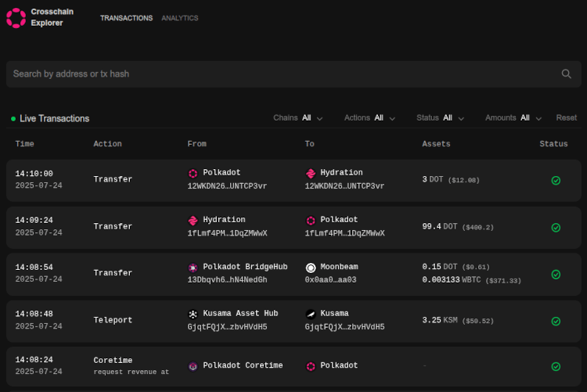Select the Transactions tab
The height and width of the screenshot is (392, 587).
[x=126, y=18]
